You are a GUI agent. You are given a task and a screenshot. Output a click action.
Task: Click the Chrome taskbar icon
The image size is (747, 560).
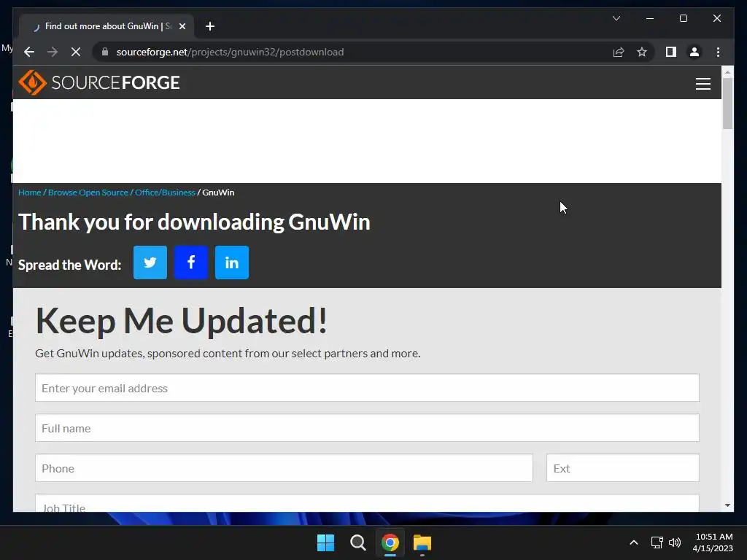(x=390, y=542)
